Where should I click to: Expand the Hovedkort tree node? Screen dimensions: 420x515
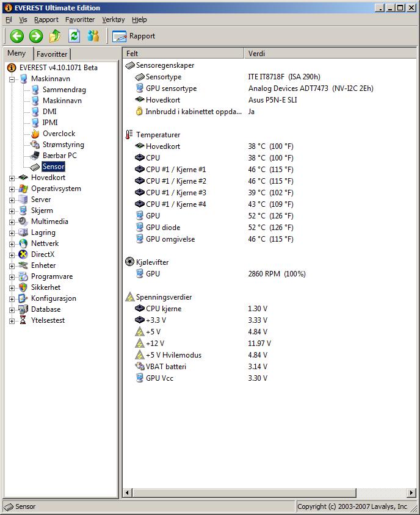(x=12, y=178)
